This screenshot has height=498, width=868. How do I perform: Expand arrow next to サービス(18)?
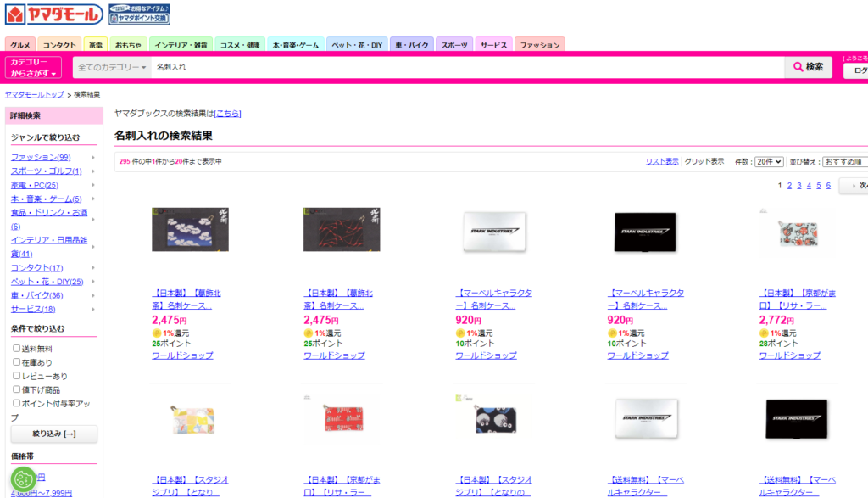93,309
